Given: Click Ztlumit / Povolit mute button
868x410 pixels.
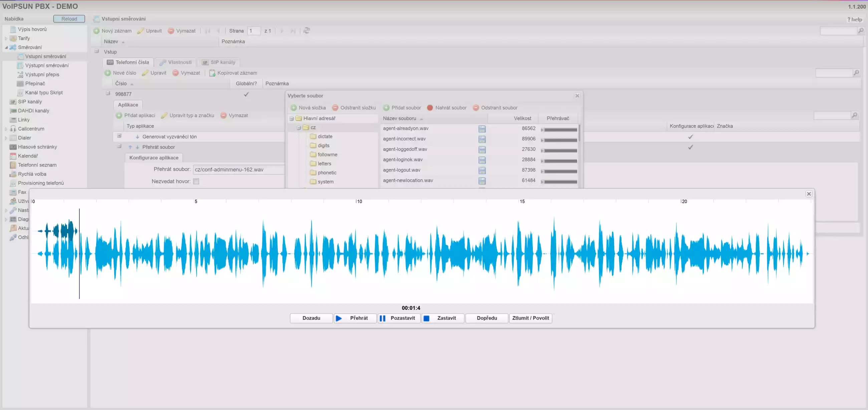Looking at the screenshot, I should [x=530, y=319].
